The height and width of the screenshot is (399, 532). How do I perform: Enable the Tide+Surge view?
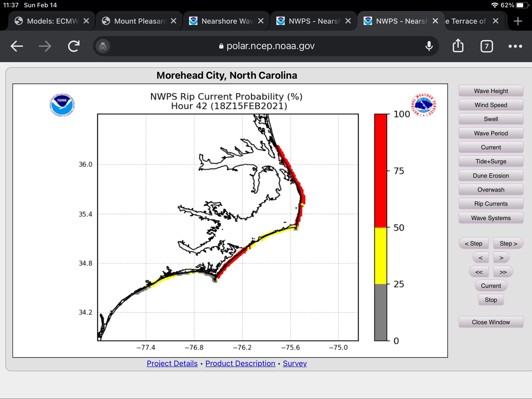491,161
